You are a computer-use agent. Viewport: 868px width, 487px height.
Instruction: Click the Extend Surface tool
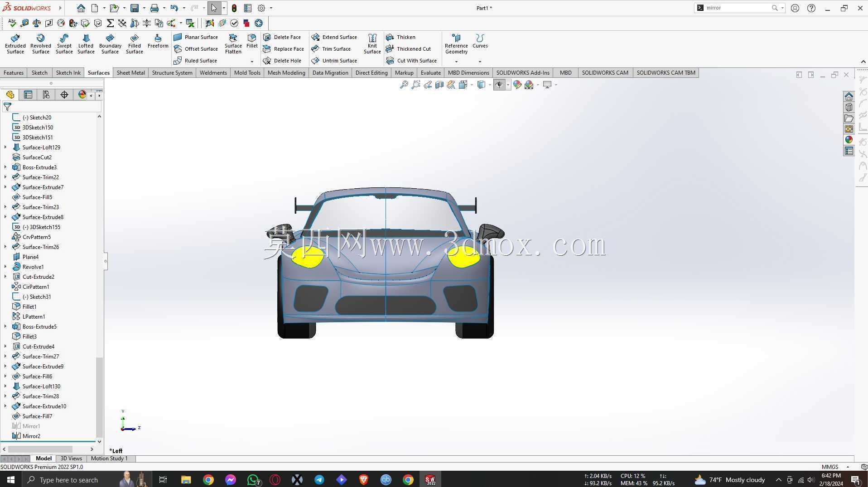click(334, 37)
